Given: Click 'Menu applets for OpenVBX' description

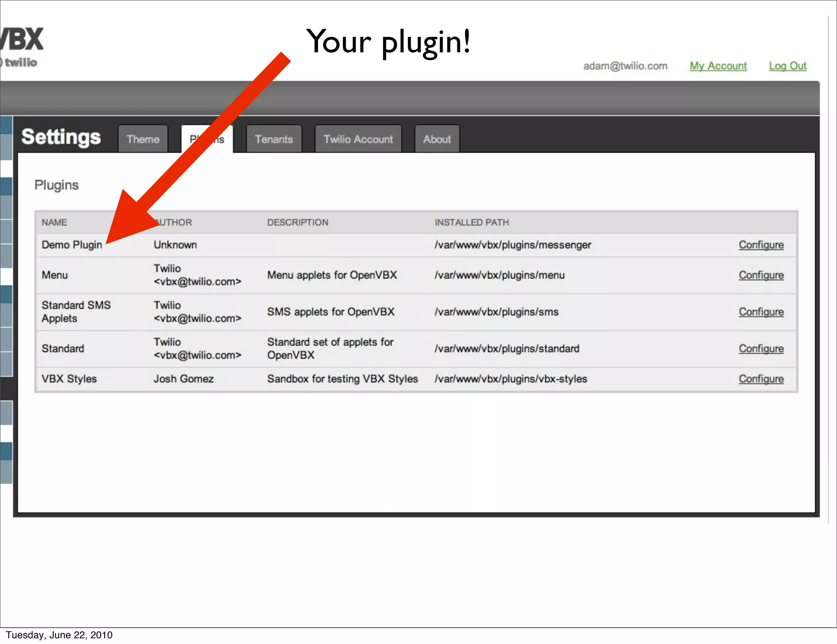Looking at the screenshot, I should point(332,275).
